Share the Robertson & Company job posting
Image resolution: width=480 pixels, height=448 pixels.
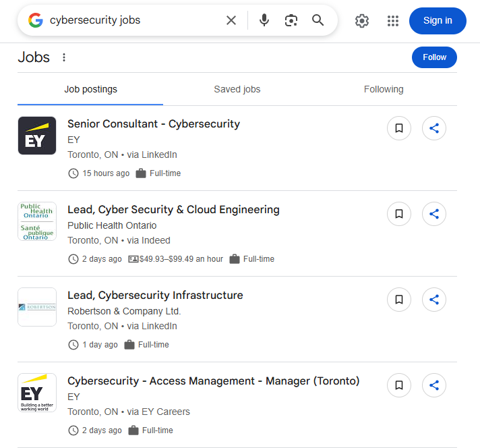click(x=434, y=300)
